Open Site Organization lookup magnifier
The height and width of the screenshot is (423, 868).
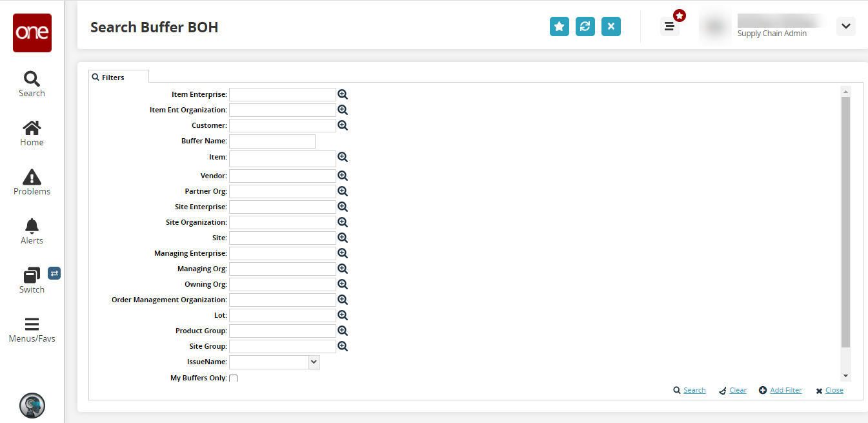[x=343, y=222]
